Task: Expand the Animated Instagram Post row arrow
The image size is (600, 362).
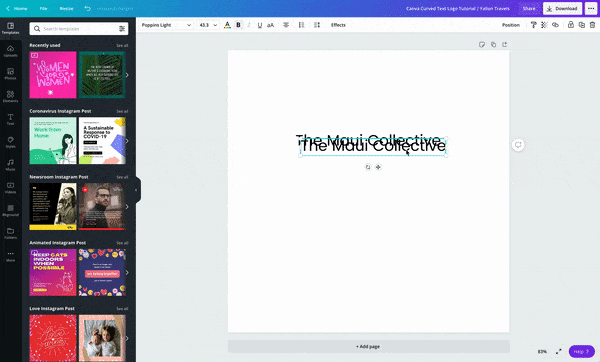Action: 127,272
